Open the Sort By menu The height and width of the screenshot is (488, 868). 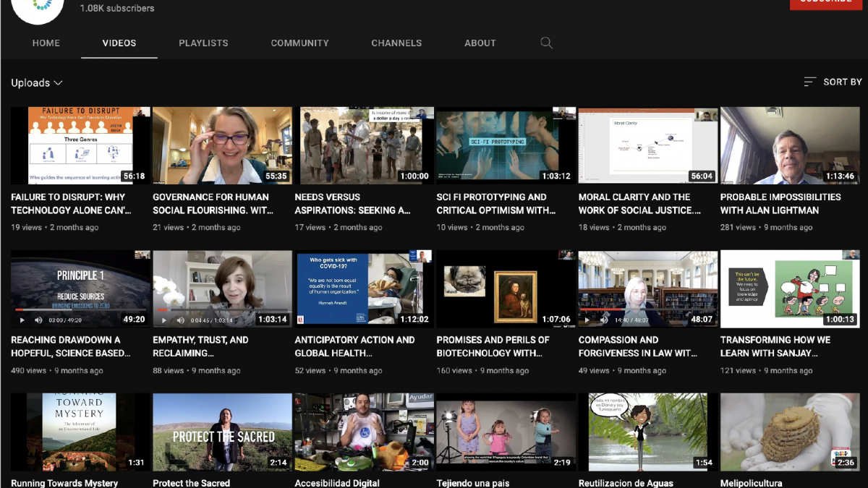833,82
